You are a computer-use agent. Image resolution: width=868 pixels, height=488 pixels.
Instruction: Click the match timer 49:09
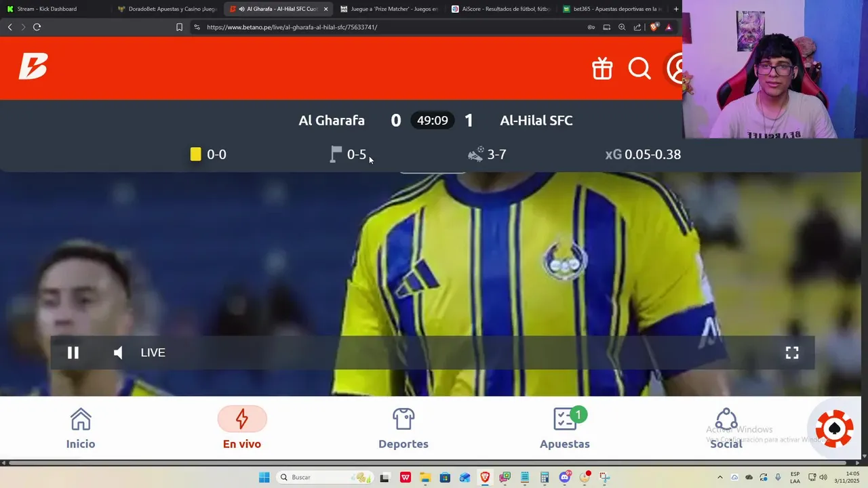tap(433, 121)
